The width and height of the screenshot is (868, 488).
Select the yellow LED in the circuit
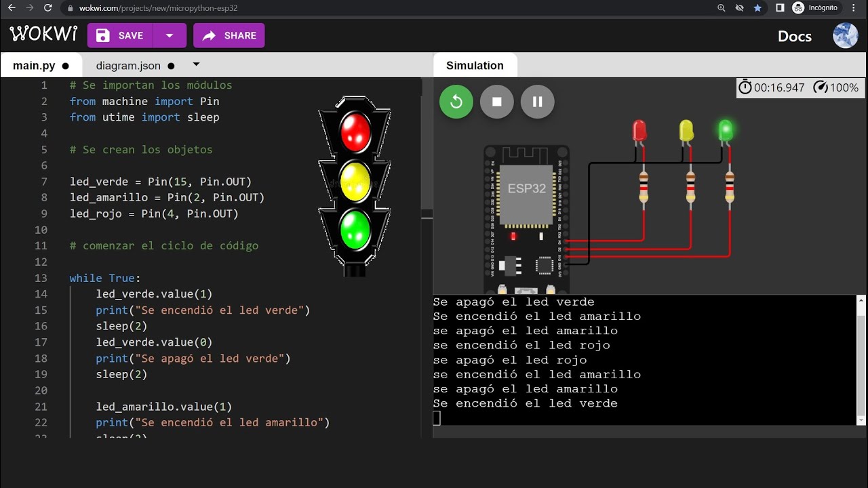point(686,131)
